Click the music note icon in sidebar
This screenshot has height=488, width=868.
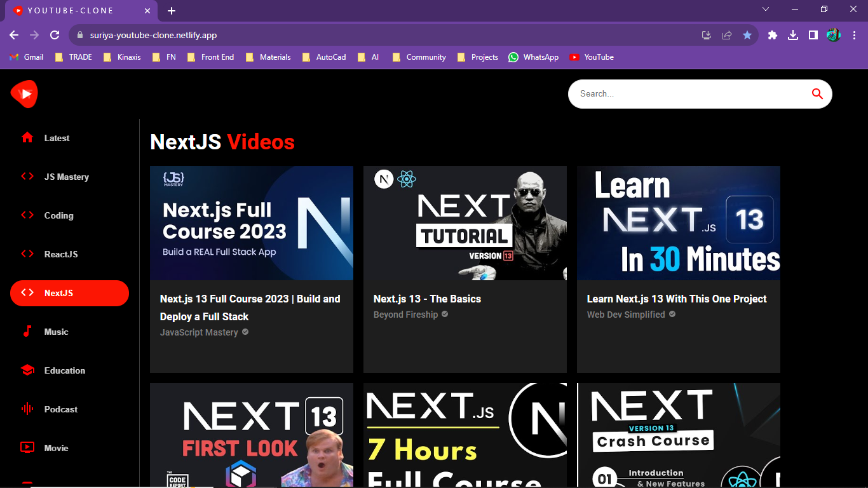[x=27, y=331]
